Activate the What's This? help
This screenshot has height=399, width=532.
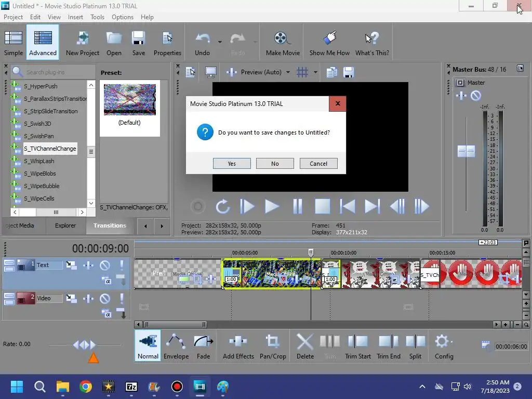click(372, 43)
